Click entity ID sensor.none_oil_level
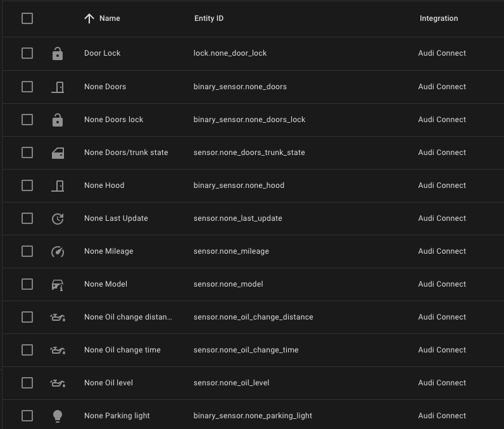Screen dimensions: 504x429 click(x=232, y=383)
